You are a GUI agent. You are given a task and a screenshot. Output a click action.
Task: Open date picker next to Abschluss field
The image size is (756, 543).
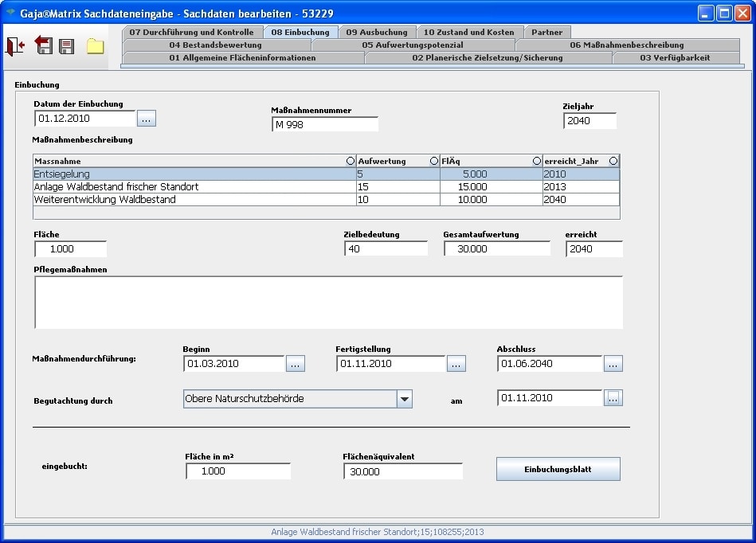click(613, 364)
